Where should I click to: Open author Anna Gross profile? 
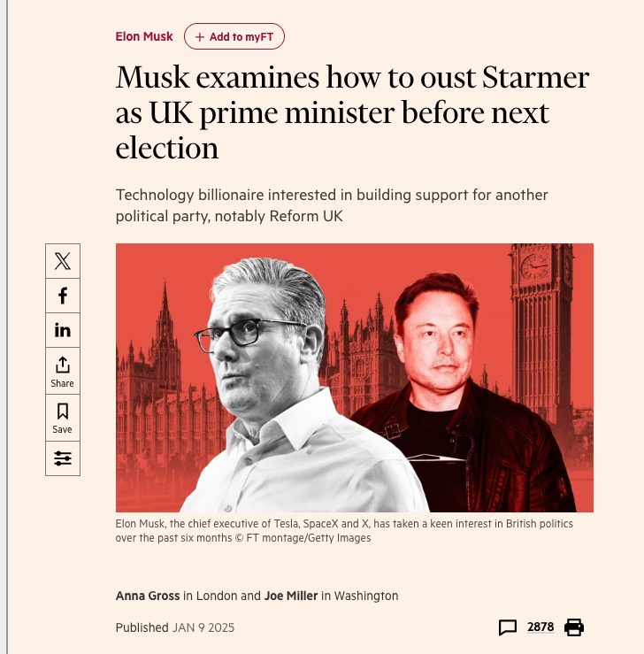click(x=148, y=596)
